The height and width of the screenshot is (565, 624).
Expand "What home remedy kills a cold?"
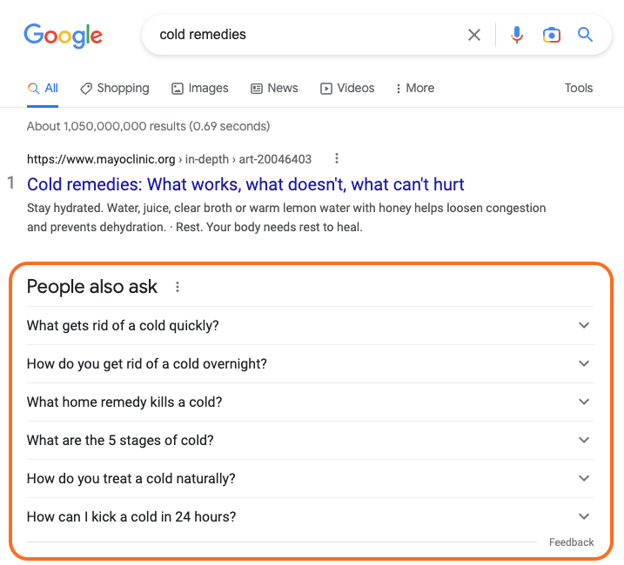pos(584,402)
